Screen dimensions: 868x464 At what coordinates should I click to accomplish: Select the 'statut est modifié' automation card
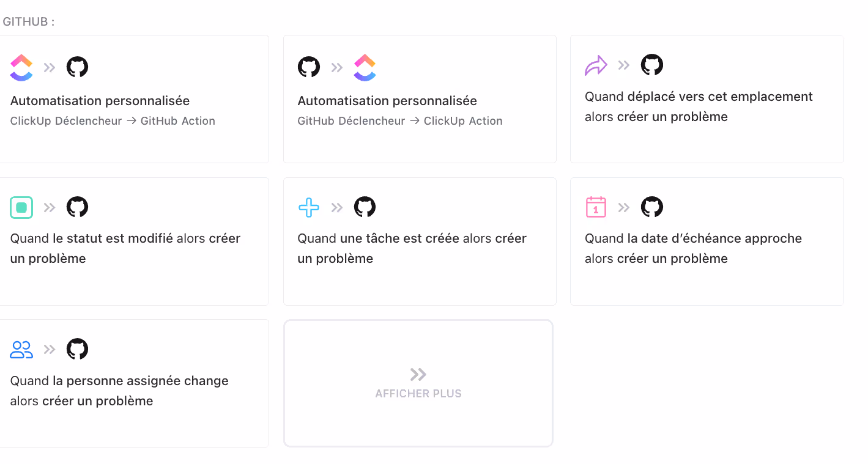135,241
